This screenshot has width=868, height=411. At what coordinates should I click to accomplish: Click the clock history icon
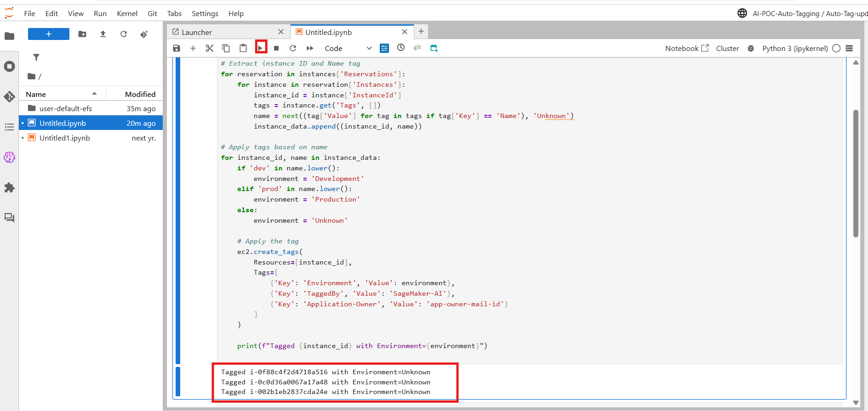[x=401, y=48]
